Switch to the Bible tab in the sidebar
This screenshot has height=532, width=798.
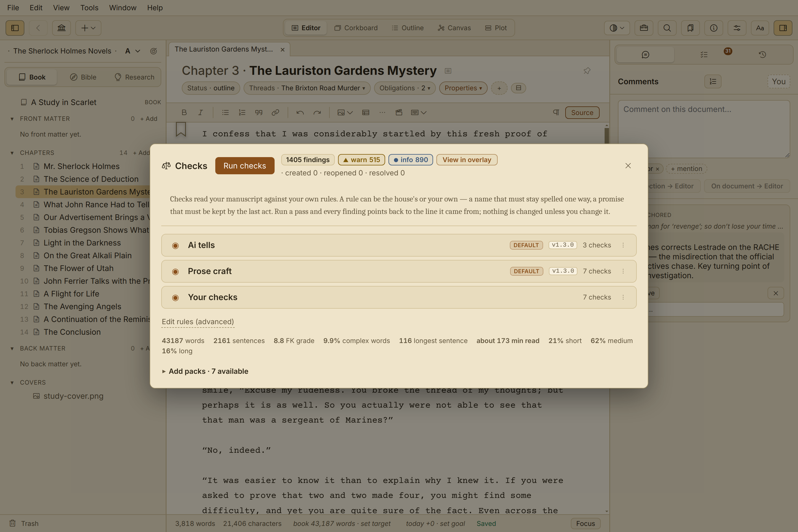tap(83, 77)
